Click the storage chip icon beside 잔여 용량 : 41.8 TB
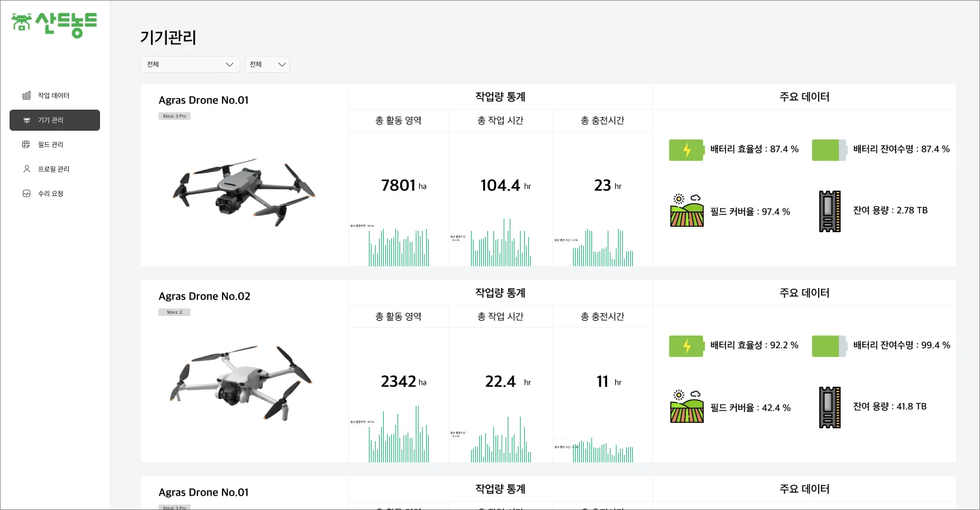 [x=830, y=407]
